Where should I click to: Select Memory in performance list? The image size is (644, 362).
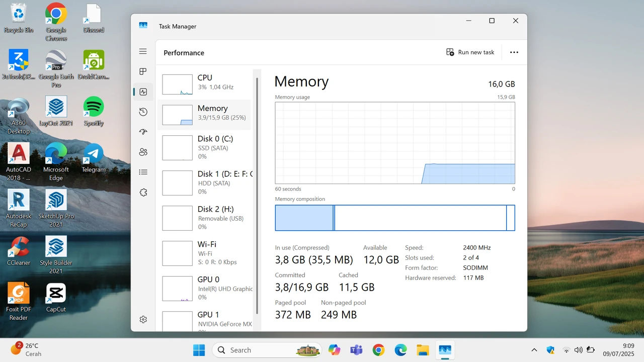coord(204,115)
